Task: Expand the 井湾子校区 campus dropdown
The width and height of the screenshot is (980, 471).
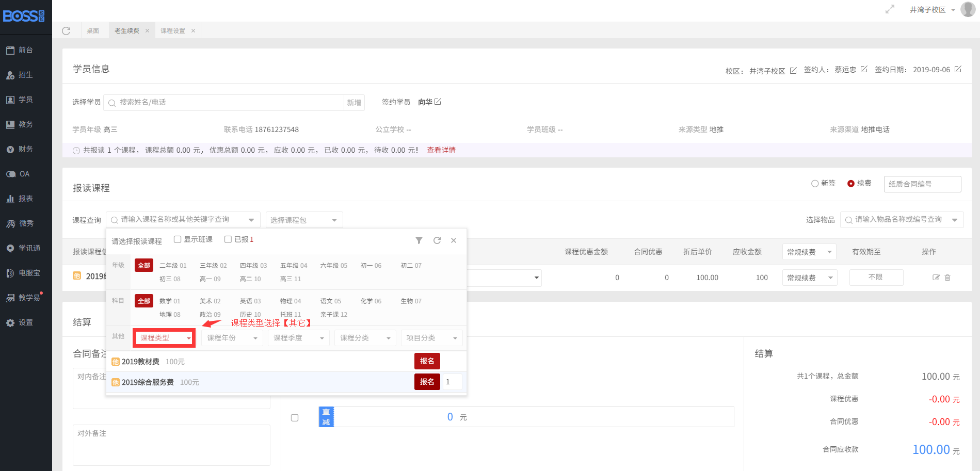Action: tap(932, 10)
